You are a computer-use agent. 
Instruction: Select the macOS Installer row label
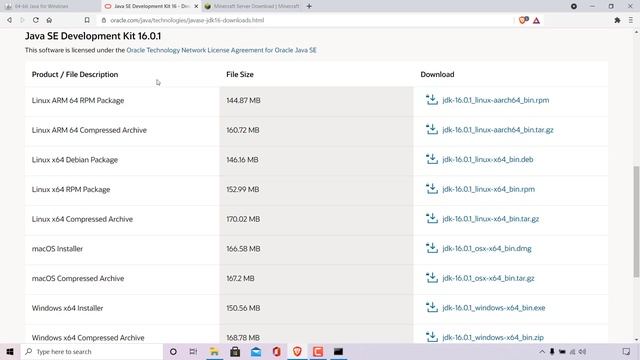57,249
